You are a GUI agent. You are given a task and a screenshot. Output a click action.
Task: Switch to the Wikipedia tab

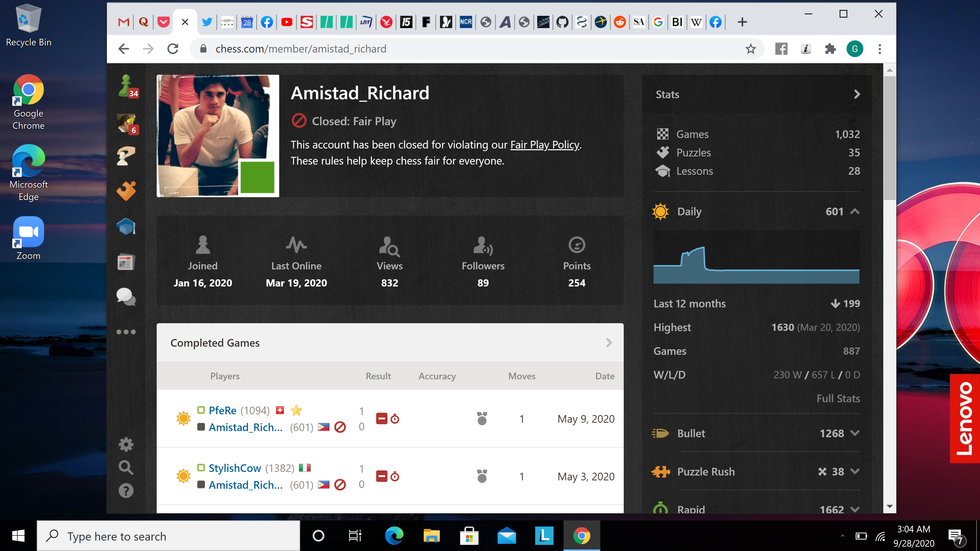pos(696,22)
